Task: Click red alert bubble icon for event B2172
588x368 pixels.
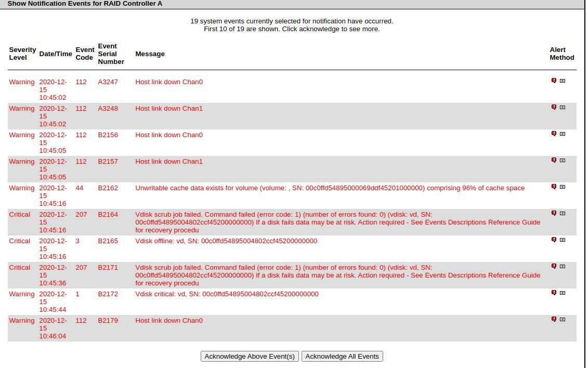Action: pos(554,293)
